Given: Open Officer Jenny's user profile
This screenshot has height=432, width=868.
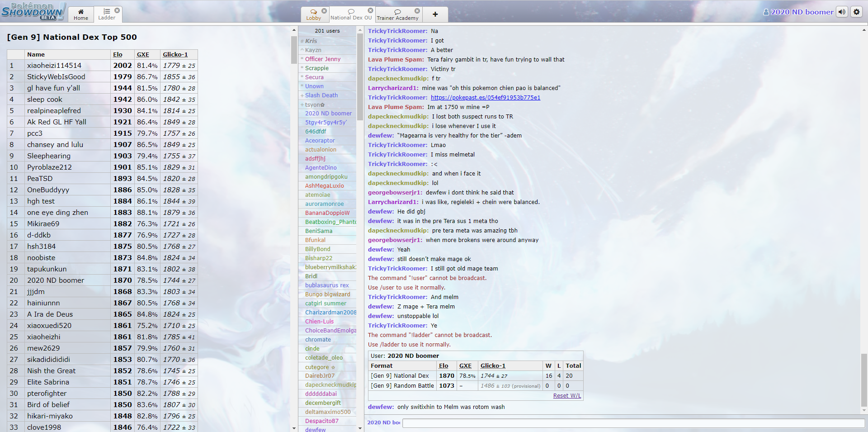Looking at the screenshot, I should tap(323, 59).
